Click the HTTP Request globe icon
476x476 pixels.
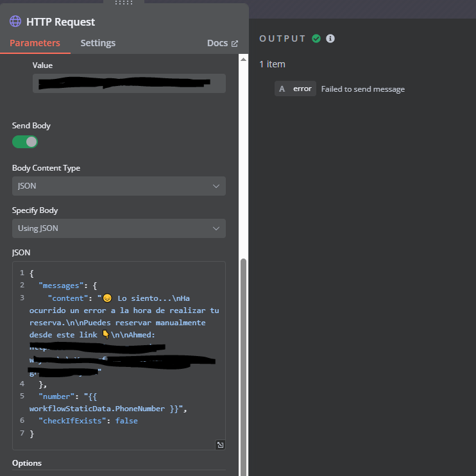pos(15,22)
